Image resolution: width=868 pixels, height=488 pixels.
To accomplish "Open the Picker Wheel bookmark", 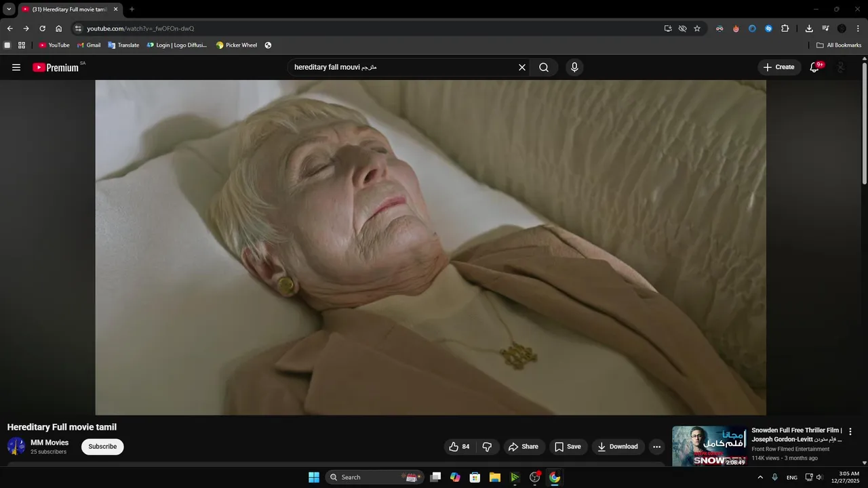I will click(x=237, y=45).
